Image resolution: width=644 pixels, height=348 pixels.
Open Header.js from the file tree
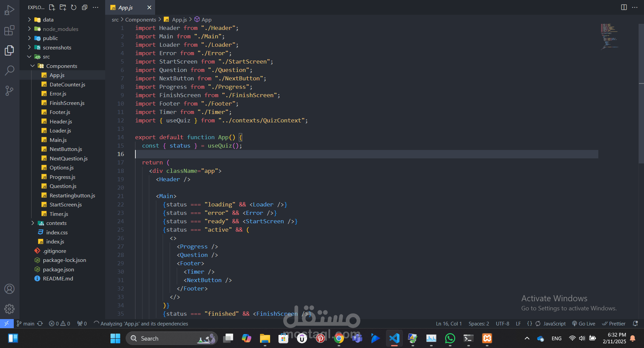point(61,121)
